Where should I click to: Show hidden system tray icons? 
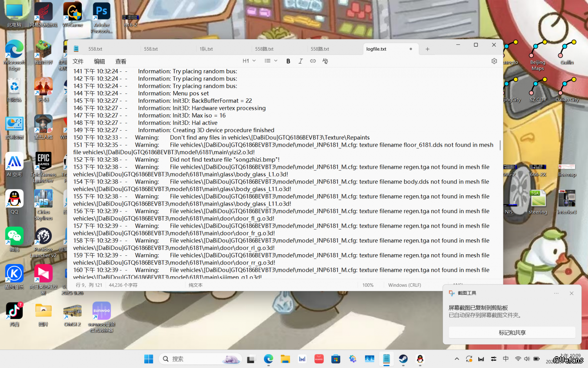point(457,359)
